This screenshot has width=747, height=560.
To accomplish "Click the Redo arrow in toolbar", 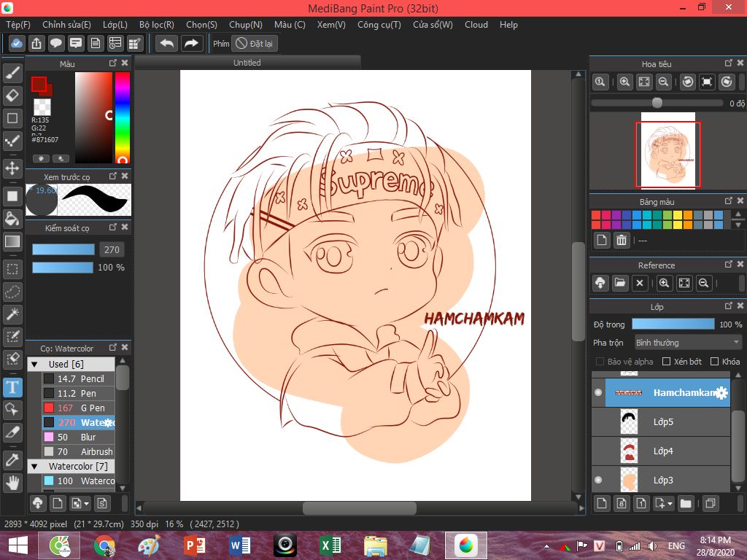I will pyautogui.click(x=192, y=43).
